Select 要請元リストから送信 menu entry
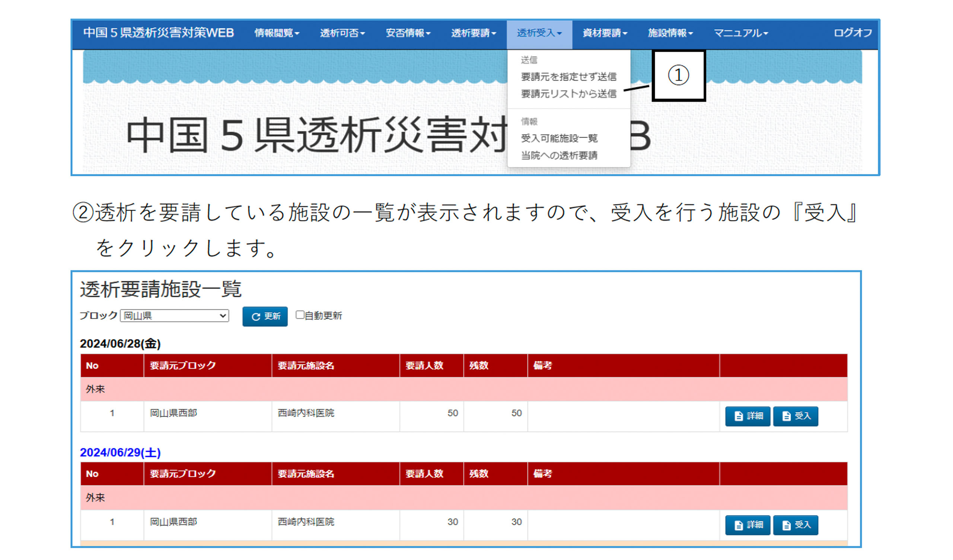The height and width of the screenshot is (560, 953). pyautogui.click(x=568, y=94)
